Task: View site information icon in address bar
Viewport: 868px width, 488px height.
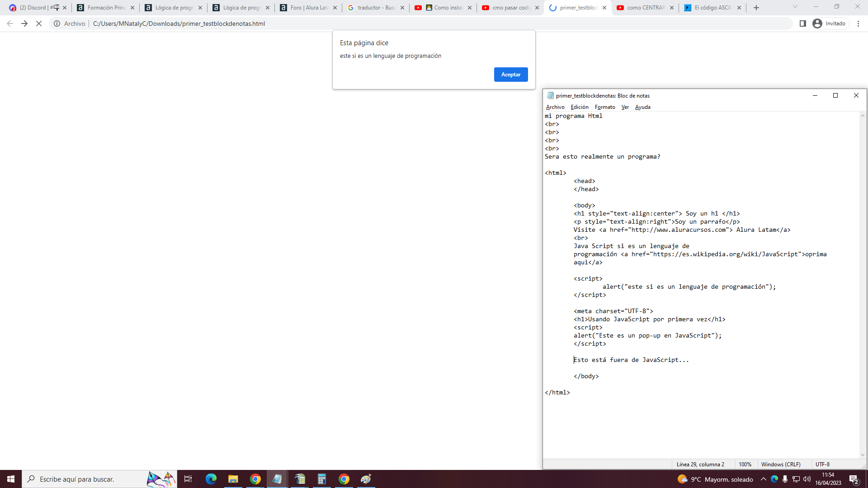Action: (x=57, y=23)
